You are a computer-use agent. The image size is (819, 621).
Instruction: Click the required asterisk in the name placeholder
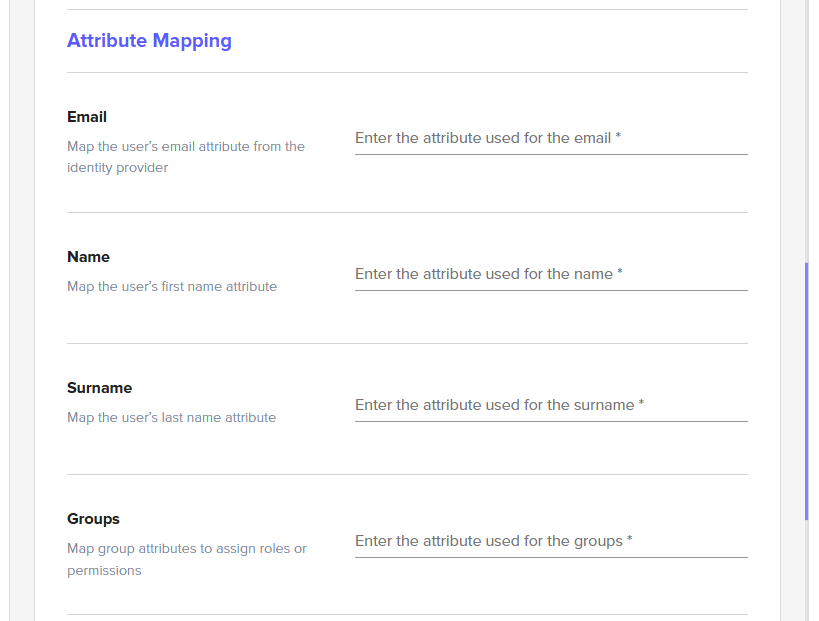[x=620, y=274]
